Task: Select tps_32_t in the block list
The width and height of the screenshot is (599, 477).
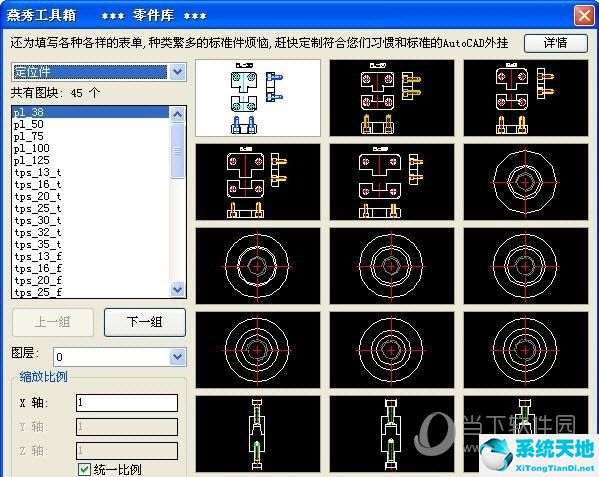Action: pyautogui.click(x=91, y=233)
